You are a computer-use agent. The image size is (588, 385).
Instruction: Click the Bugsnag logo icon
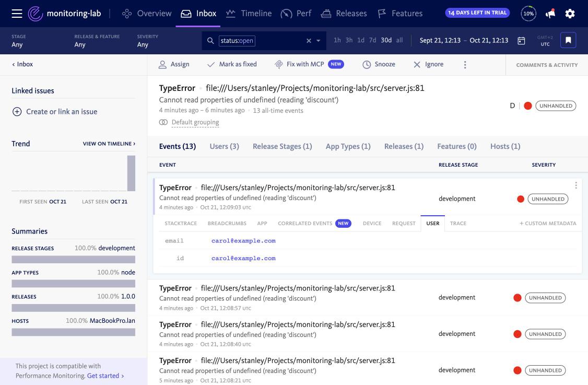pyautogui.click(x=36, y=14)
